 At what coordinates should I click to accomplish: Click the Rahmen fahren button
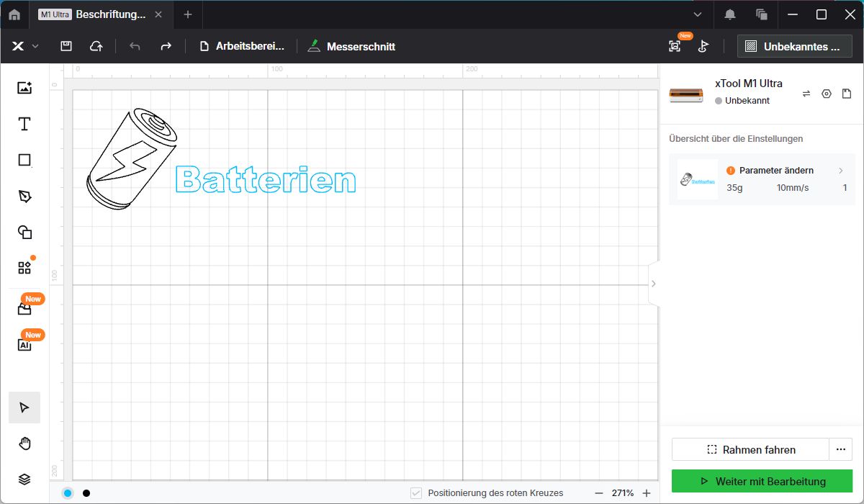tap(750, 449)
